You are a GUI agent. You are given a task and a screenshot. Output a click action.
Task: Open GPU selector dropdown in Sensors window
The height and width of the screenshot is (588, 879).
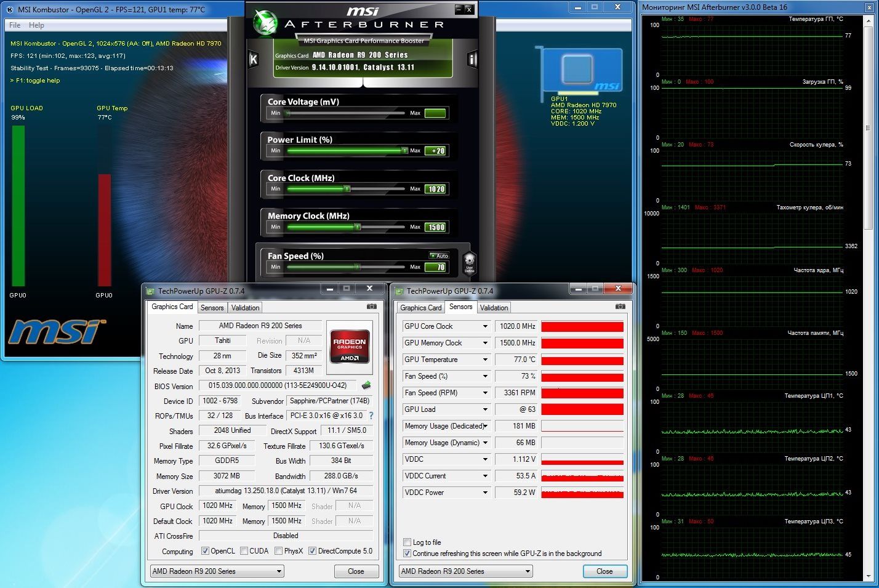point(528,571)
